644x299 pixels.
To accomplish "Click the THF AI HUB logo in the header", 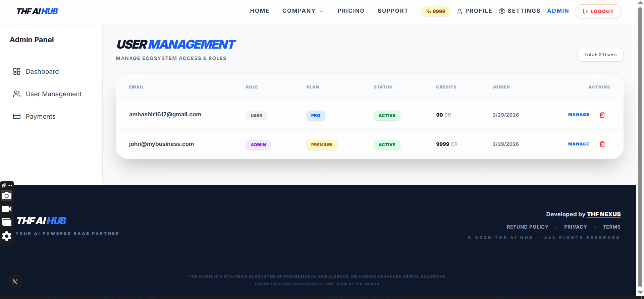I will click(x=37, y=11).
